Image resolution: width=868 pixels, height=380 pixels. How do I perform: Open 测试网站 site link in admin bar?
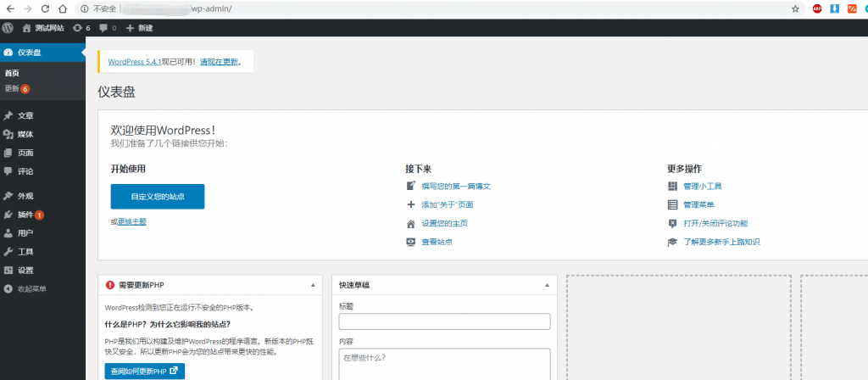click(x=43, y=28)
